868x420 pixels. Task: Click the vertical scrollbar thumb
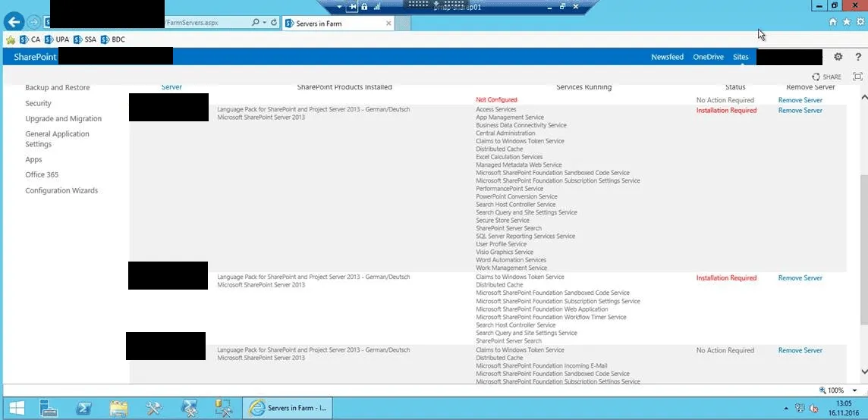(x=863, y=250)
